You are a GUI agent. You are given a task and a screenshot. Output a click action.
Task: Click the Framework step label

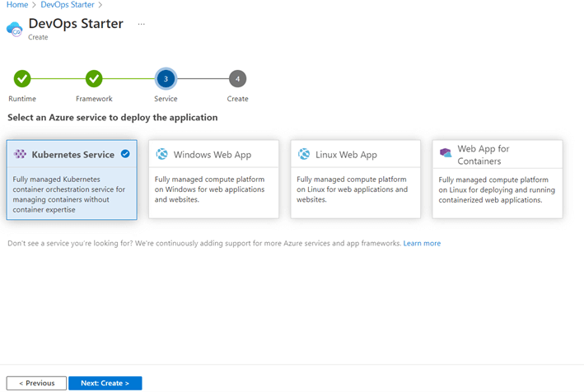(94, 99)
